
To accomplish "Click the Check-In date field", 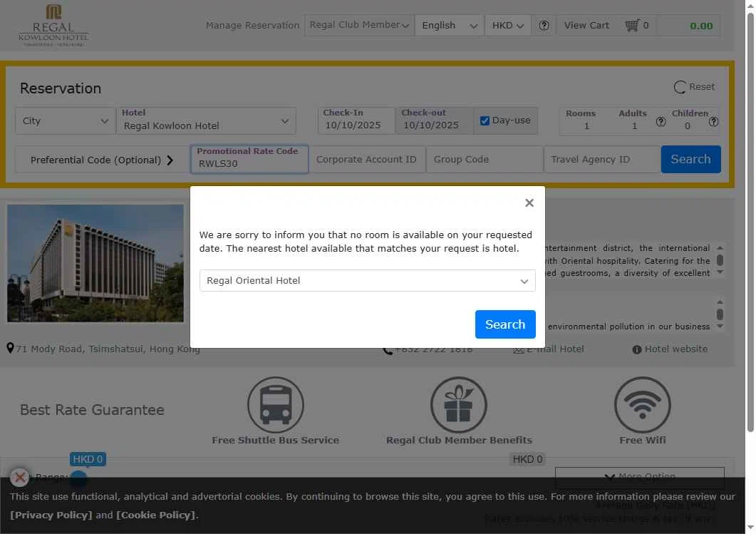I will pyautogui.click(x=356, y=120).
